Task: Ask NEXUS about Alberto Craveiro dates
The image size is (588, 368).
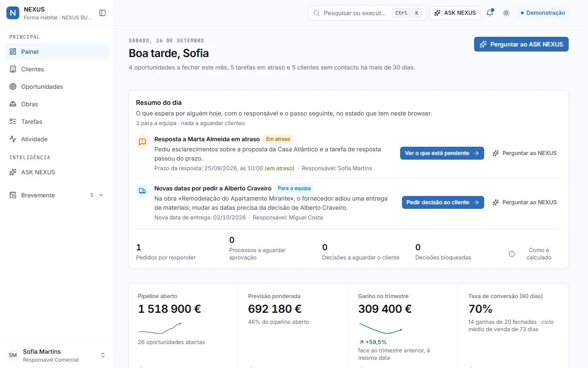Action: click(525, 202)
